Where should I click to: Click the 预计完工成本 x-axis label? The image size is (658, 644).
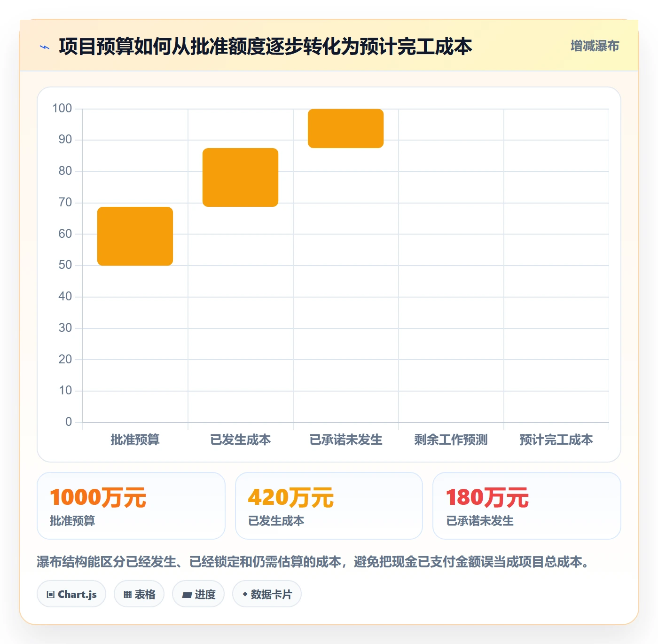click(x=556, y=440)
